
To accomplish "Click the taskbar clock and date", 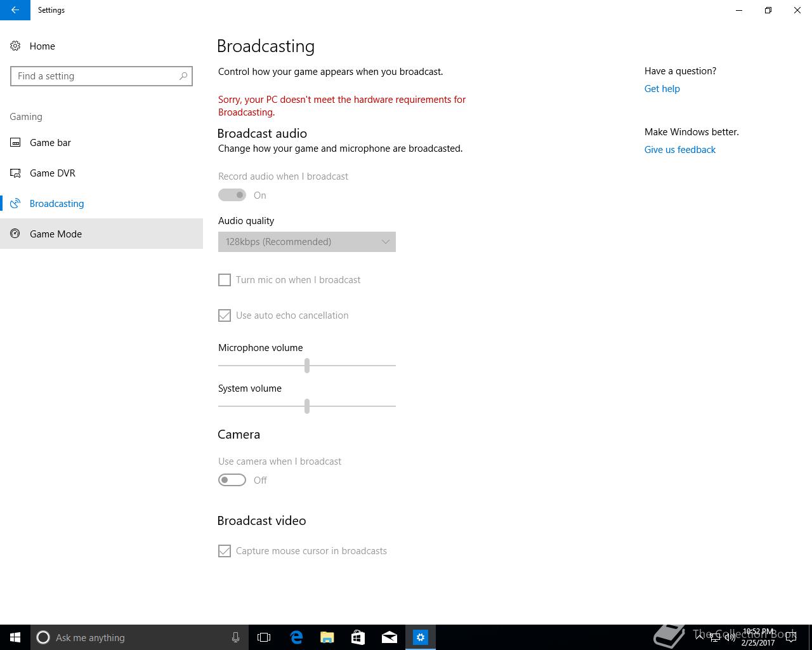I will tap(758, 637).
